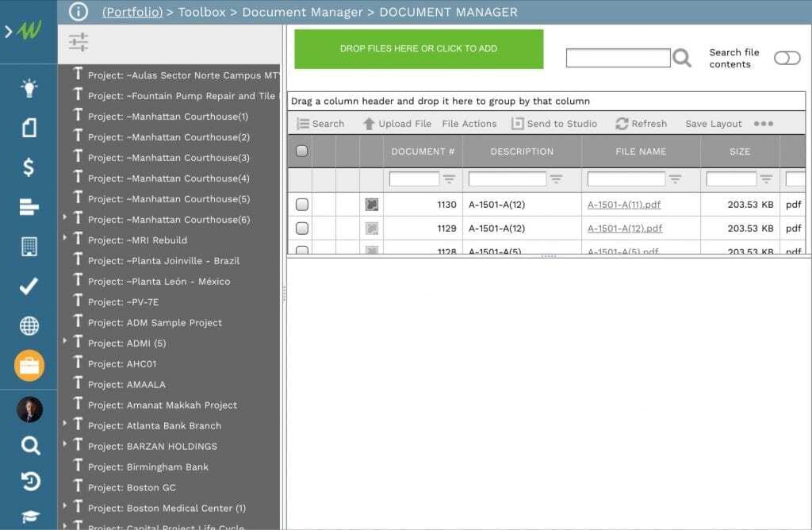The height and width of the screenshot is (530, 812).
Task: Click the Drop Files Here or Click to Add button
Action: [x=419, y=48]
